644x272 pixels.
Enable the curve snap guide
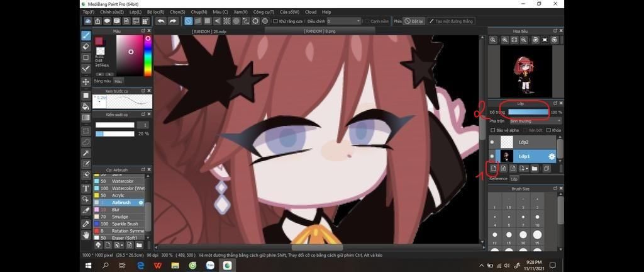[x=246, y=21]
